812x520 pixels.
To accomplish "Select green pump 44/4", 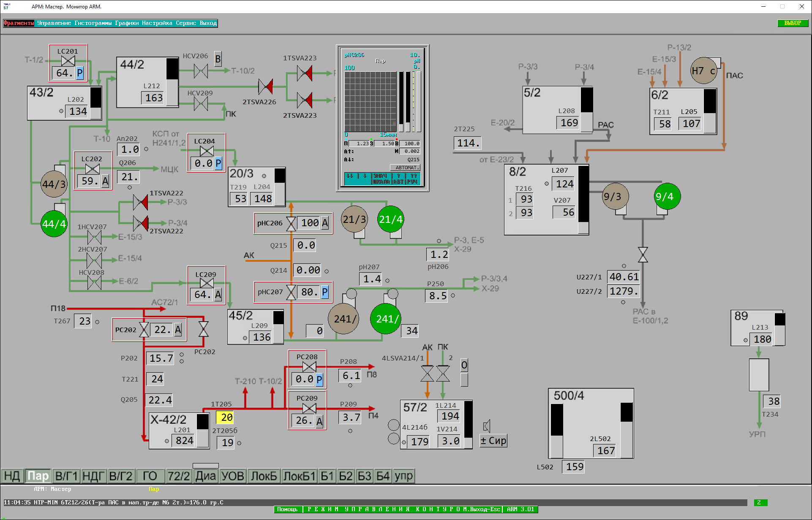I will coord(54,224).
